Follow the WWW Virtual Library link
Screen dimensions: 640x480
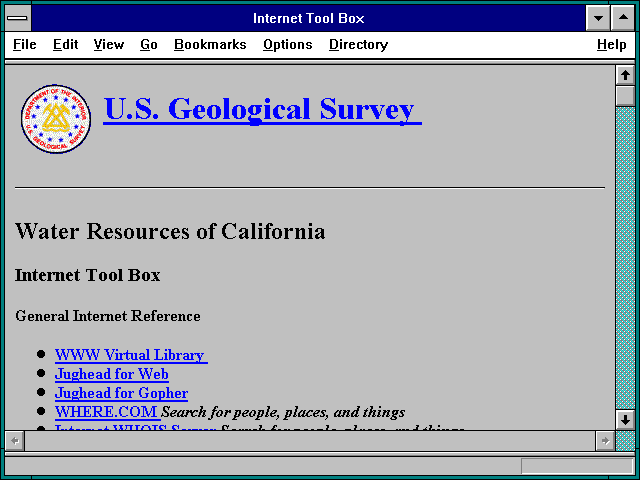tap(131, 355)
